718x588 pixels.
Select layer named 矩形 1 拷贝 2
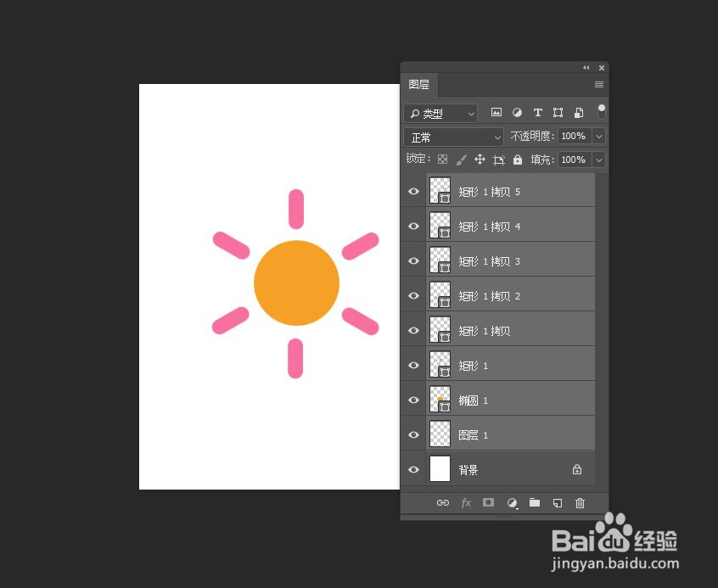489,296
